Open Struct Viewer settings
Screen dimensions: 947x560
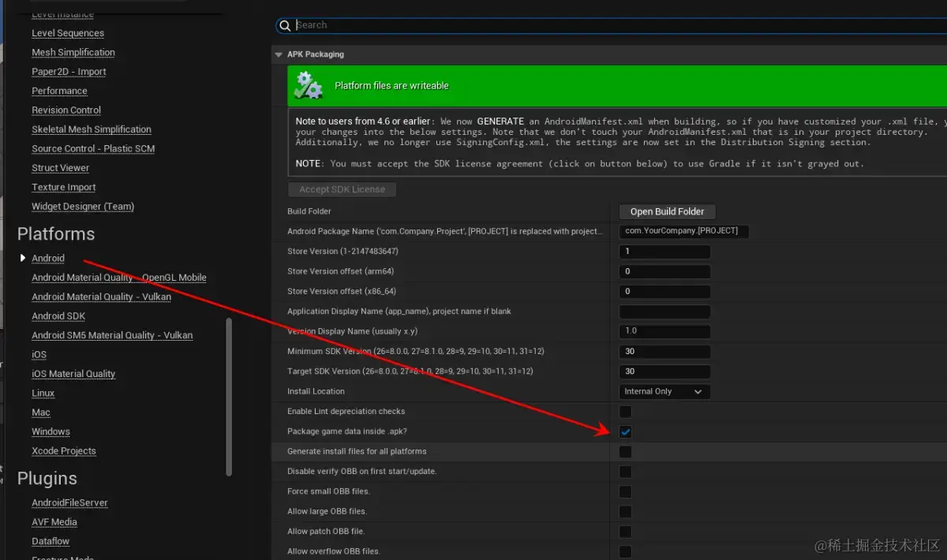61,168
